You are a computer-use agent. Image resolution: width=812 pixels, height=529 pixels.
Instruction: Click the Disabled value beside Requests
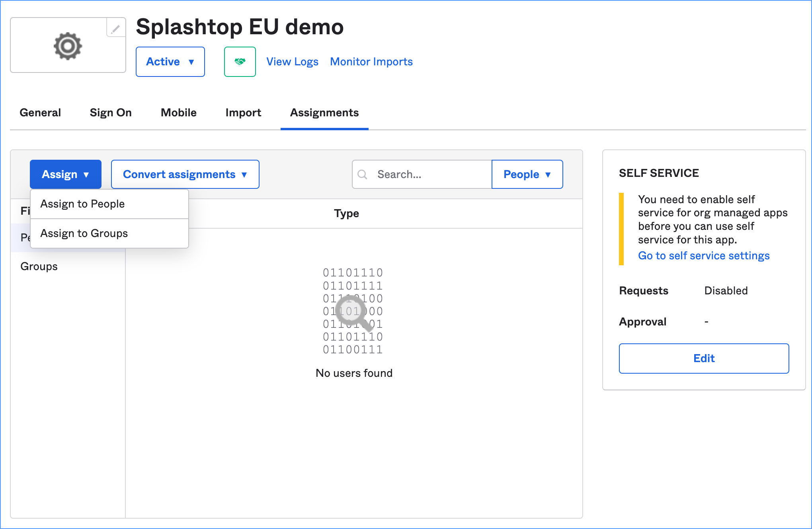[x=726, y=291]
